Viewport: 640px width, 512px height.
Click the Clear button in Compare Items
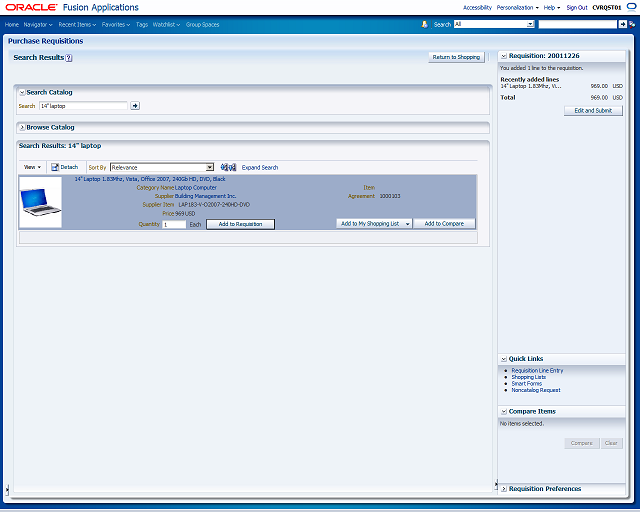coord(611,443)
